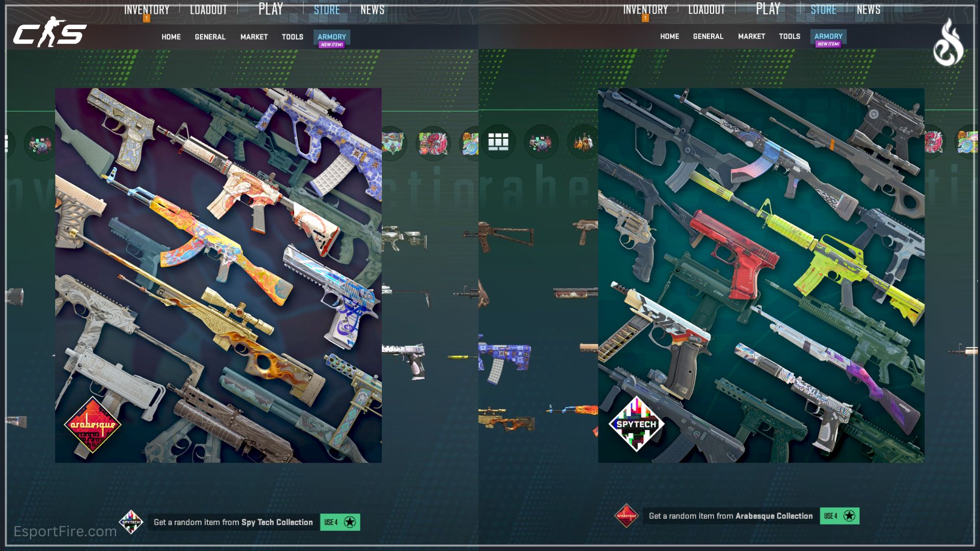
Task: Click the Arabesque diamond logo on the left poster
Action: click(x=92, y=424)
